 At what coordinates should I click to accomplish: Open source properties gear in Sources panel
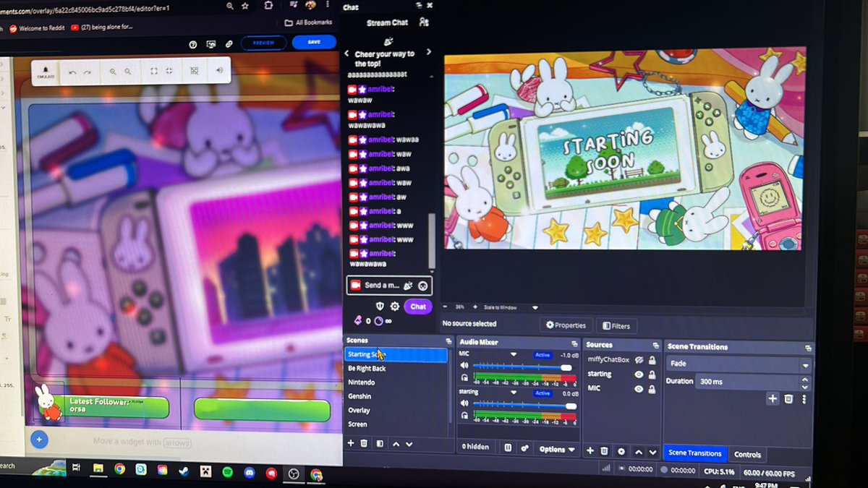pos(621,451)
